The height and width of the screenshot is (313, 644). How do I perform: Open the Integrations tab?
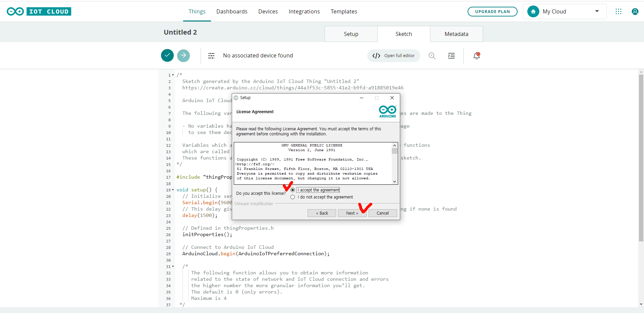(304, 11)
